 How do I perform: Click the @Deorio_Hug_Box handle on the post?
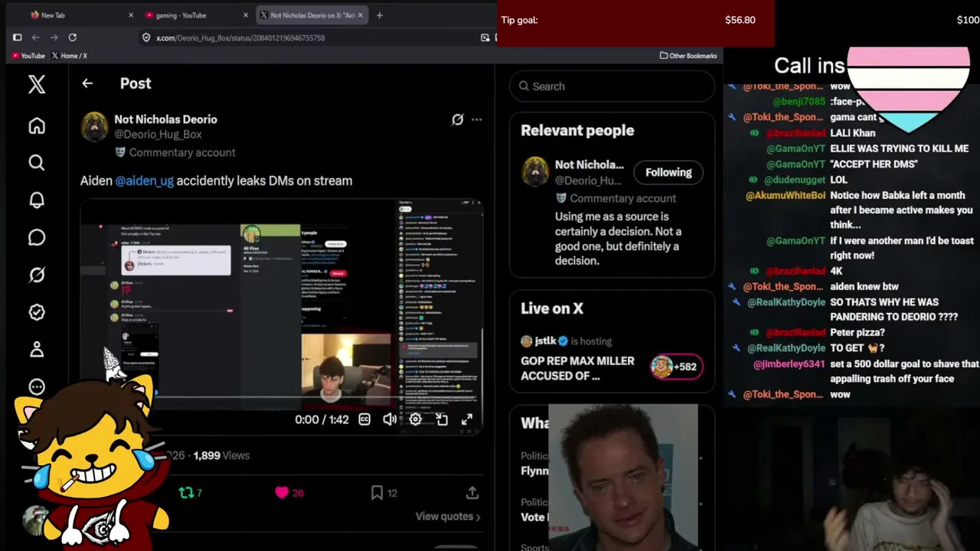[x=158, y=135]
